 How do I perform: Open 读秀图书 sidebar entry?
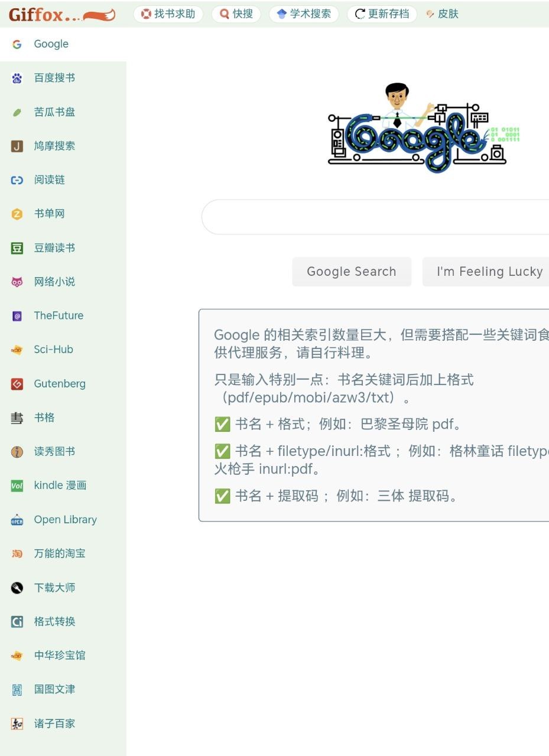point(63,452)
